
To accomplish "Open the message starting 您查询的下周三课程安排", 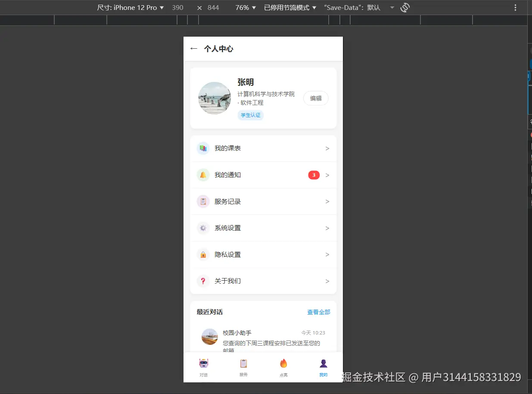I will (271, 347).
